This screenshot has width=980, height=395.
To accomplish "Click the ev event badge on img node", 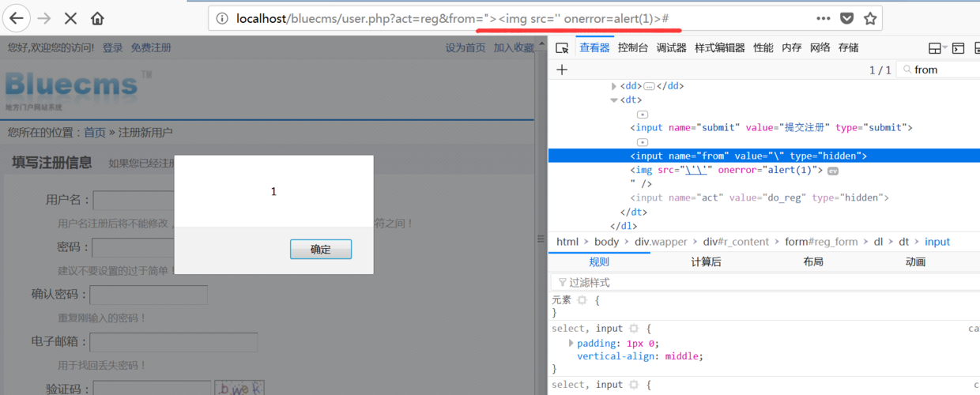I will tap(833, 171).
